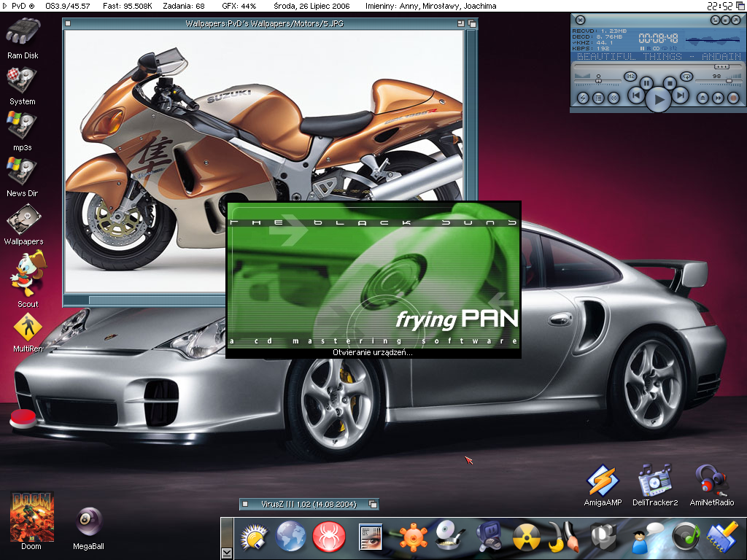Click the scrolling song title Beautiful Things
This screenshot has width=747, height=560.
659,57
